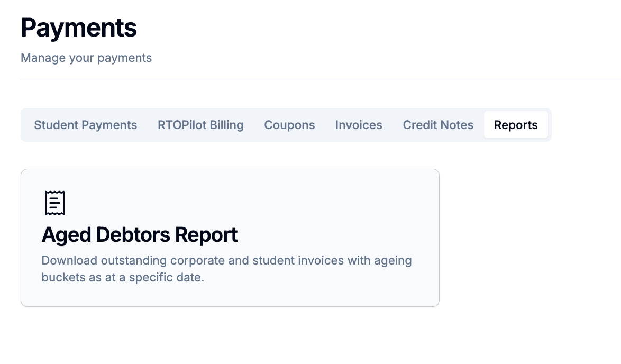Open the Student Payments tab
Image resolution: width=621 pixels, height=364 pixels.
pos(86,125)
